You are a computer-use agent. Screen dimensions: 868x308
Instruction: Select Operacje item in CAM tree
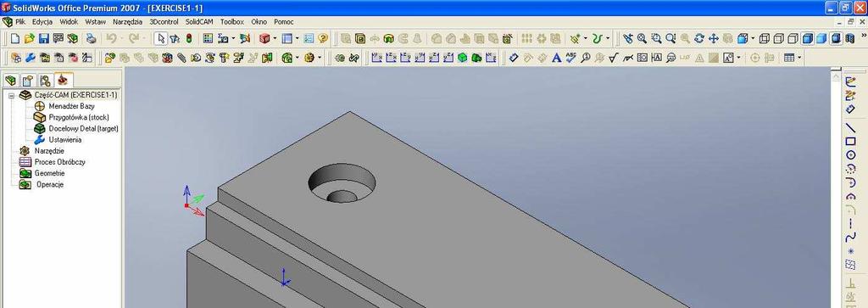pyautogui.click(x=50, y=184)
